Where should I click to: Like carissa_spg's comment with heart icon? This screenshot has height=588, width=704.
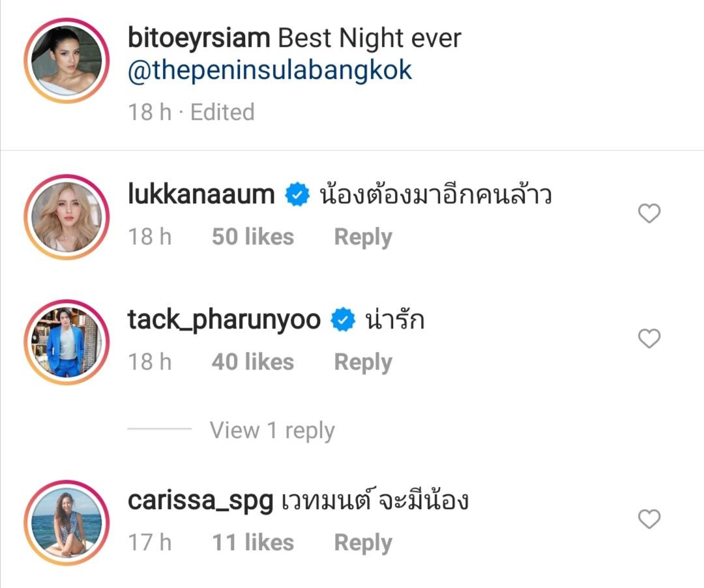[649, 519]
